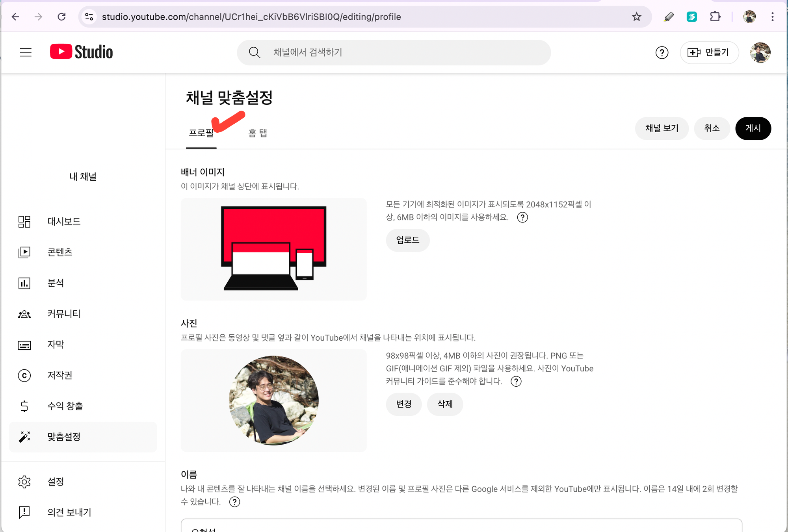Click the 배너 이미지 section heading
The width and height of the screenshot is (788, 532).
(203, 172)
